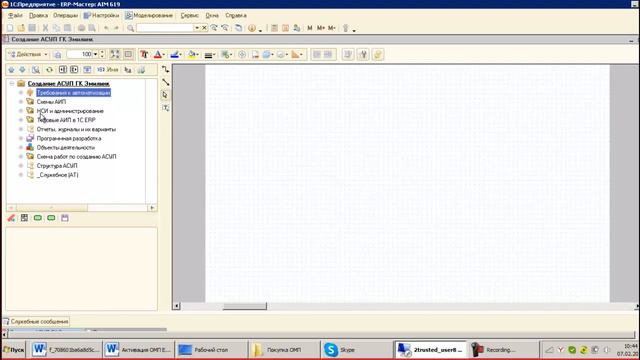The width and height of the screenshot is (640, 360).
Task: Open the green grid options dropdown
Action: (x=226, y=54)
